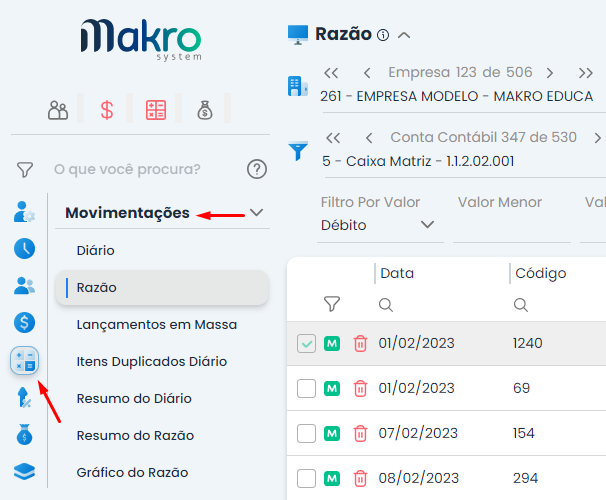
Task: Click the info icon next to Razão title
Action: click(383, 35)
